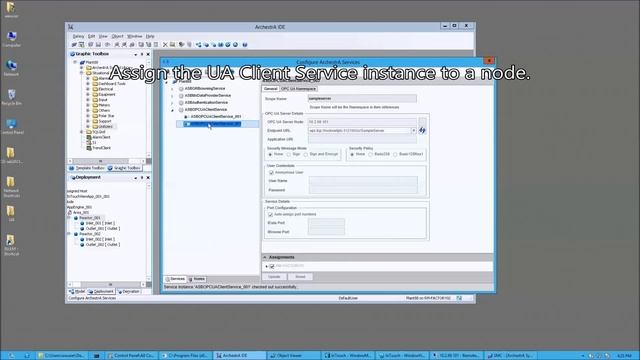
Task: Collapse Reactor_002 in Deployment tree
Action: 69,234
